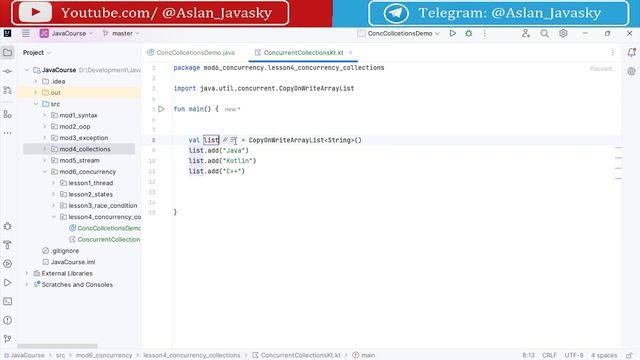Viewport: 640px width, 360px height.
Task: Debug ConcCollcetionsDemo configuration
Action: 469,33
